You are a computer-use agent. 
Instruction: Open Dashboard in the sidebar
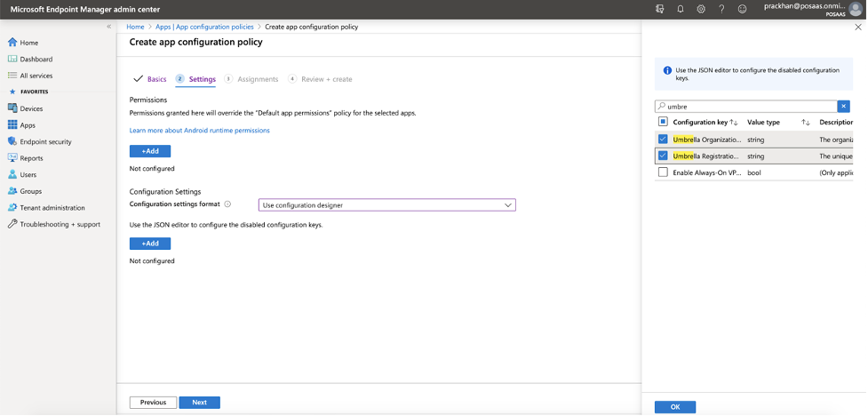coord(30,60)
